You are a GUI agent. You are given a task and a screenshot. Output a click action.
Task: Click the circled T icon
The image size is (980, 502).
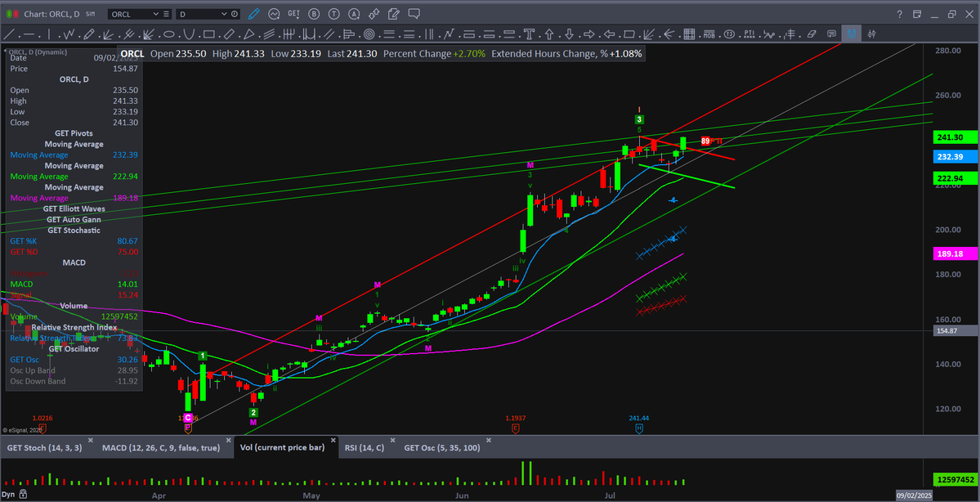333,14
